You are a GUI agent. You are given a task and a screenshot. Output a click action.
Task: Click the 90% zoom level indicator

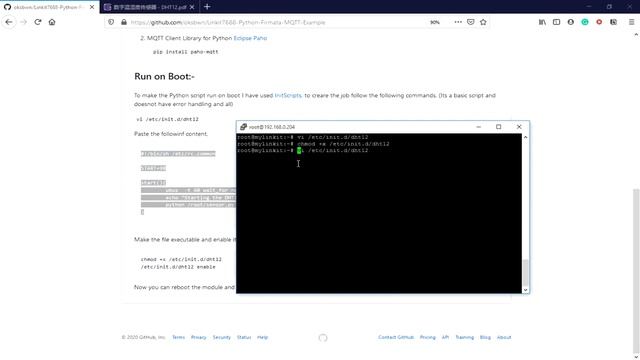click(x=435, y=22)
